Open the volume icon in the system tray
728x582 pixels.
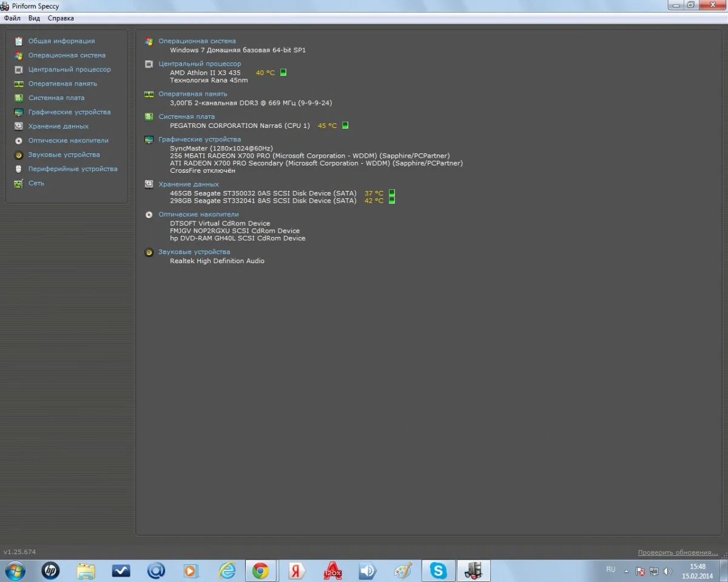pyautogui.click(x=667, y=571)
